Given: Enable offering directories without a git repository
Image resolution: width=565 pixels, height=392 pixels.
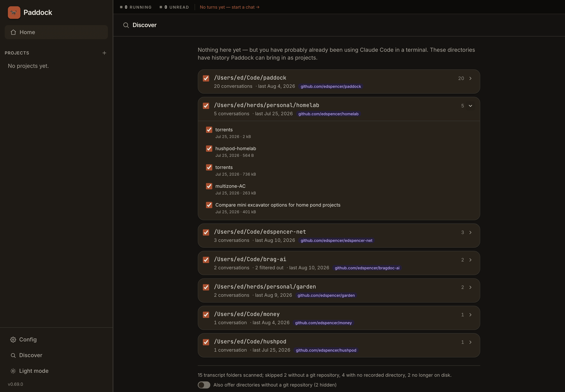Looking at the screenshot, I should 204,385.
